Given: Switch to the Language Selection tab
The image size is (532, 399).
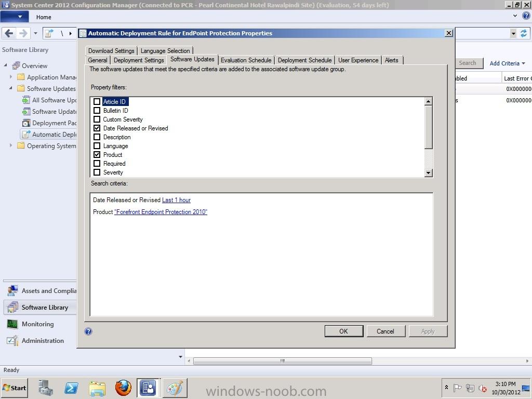Looking at the screenshot, I should 165,50.
